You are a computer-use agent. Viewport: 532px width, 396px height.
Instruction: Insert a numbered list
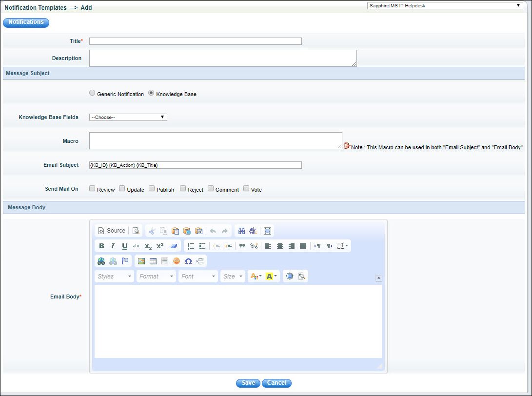191,246
